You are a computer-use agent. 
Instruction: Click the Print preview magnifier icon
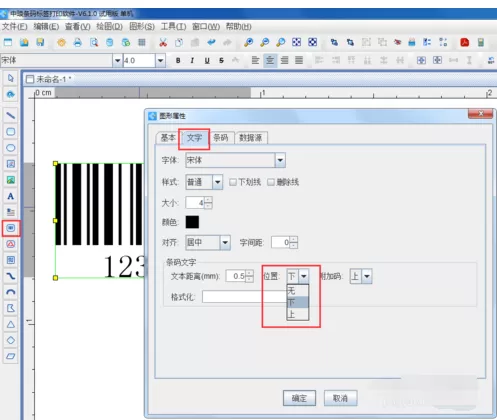point(94,42)
